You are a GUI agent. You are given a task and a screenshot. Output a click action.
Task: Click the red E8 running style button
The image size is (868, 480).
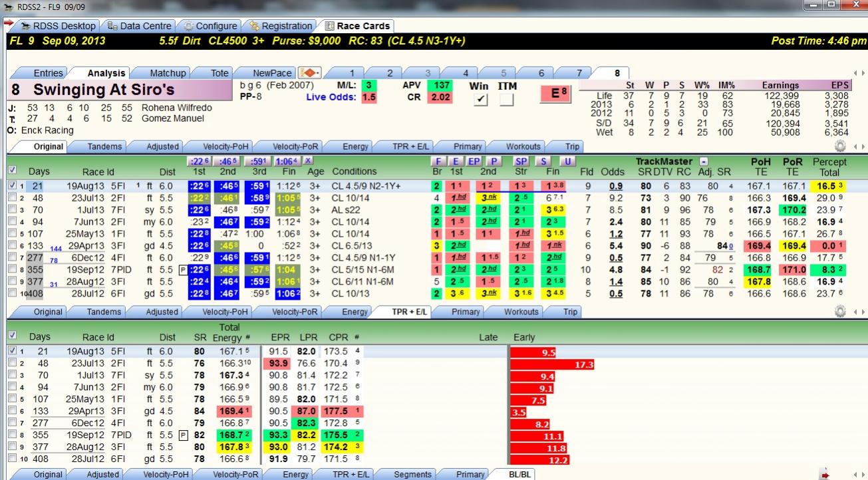555,94
